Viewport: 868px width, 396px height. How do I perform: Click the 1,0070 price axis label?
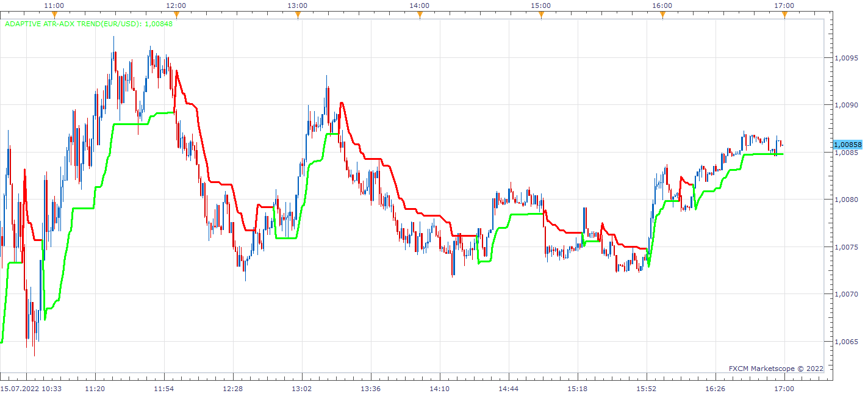pyautogui.click(x=846, y=294)
